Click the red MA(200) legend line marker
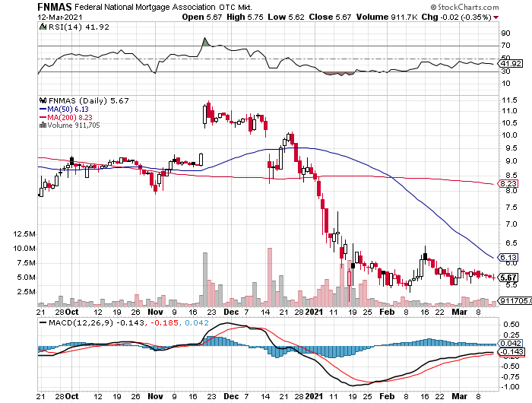The width and height of the screenshot is (532, 403). point(43,117)
